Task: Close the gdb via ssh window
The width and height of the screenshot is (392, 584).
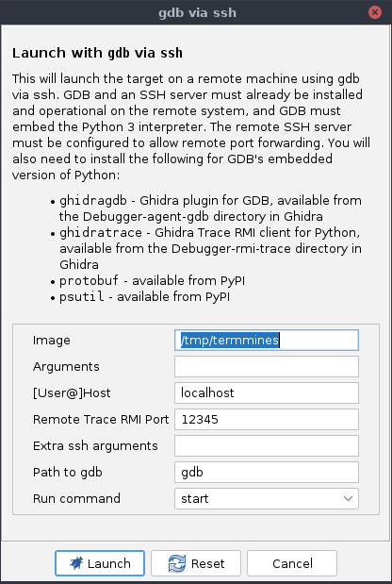Action: 375,12
